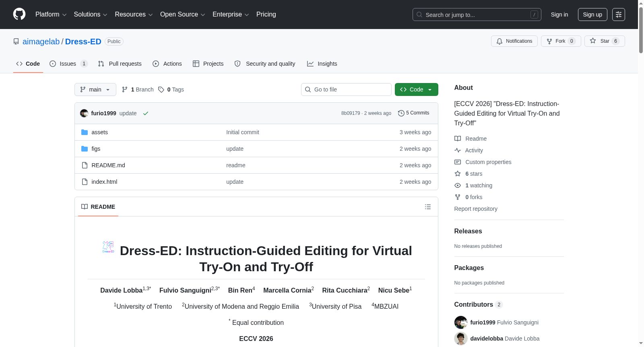Open the Issues tab
644x347 pixels.
[68, 64]
